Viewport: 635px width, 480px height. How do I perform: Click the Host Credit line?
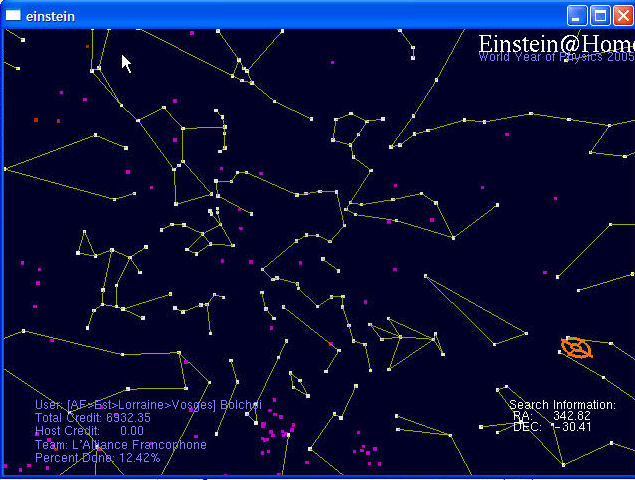pyautogui.click(x=90, y=431)
